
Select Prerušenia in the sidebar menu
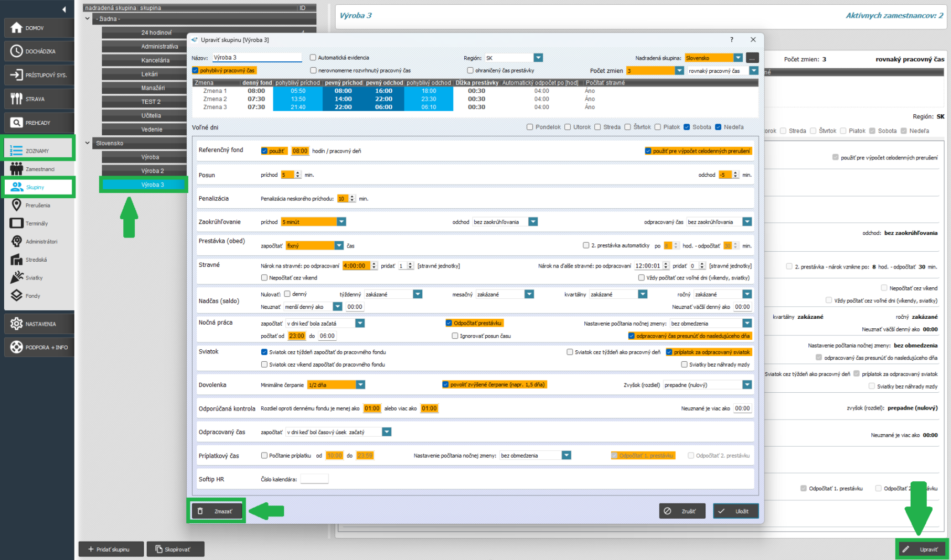tap(37, 206)
